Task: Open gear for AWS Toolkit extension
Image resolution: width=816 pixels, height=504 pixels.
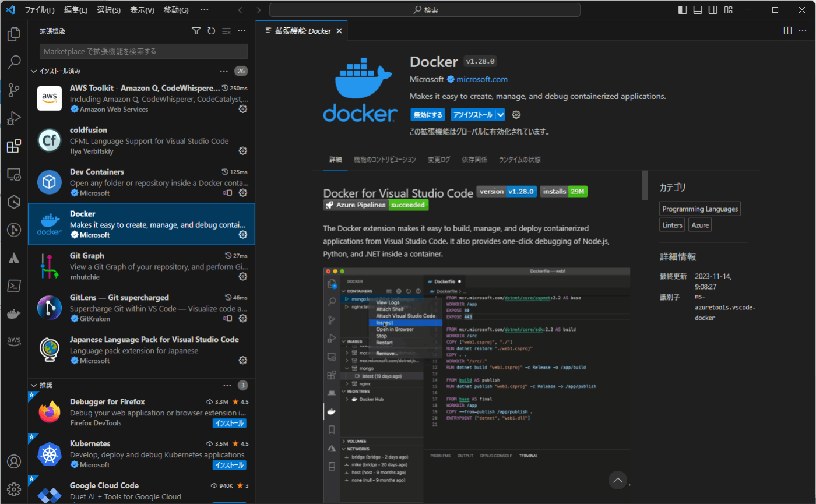Action: point(243,109)
